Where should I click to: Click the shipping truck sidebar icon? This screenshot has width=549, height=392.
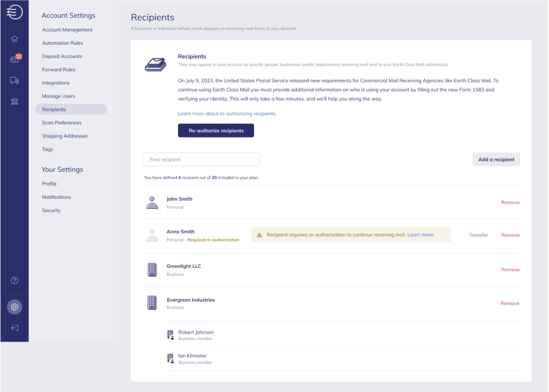[14, 80]
